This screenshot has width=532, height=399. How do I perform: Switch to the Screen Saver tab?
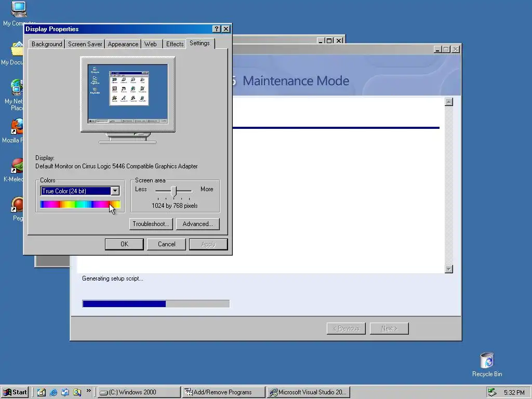(x=85, y=44)
